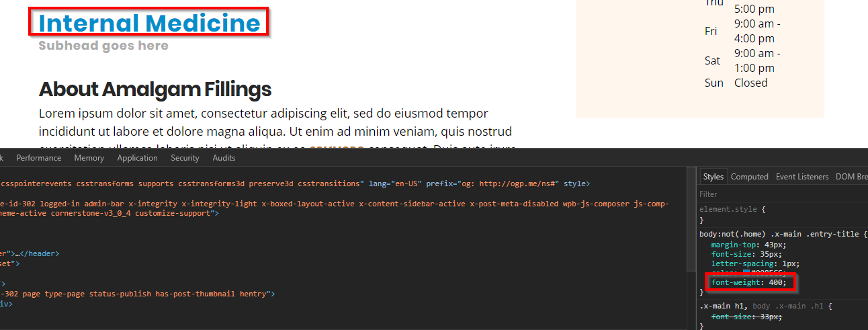Click the Elements panel vertical scrollbar
868x330 pixels.
(691, 222)
